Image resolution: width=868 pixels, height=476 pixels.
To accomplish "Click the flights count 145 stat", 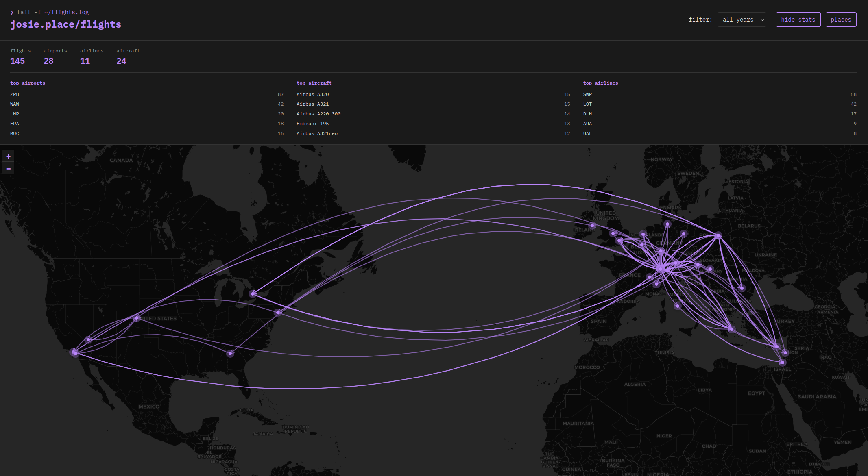I will 17,61.
